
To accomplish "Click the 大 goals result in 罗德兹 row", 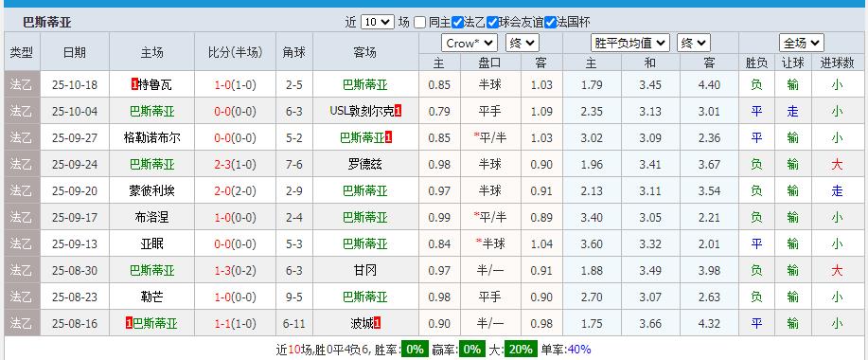I will coord(837,165).
